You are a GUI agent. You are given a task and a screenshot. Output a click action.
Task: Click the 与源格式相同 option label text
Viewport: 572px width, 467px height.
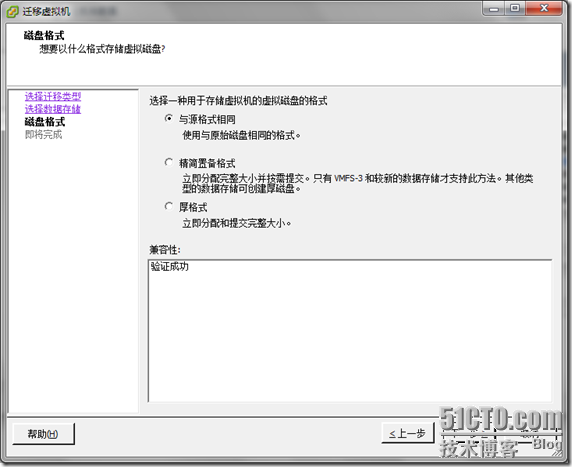click(x=207, y=119)
